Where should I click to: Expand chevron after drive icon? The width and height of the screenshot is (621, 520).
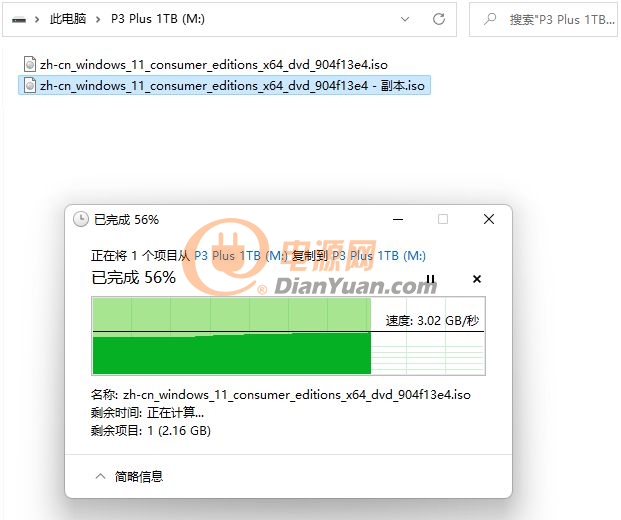click(x=37, y=19)
